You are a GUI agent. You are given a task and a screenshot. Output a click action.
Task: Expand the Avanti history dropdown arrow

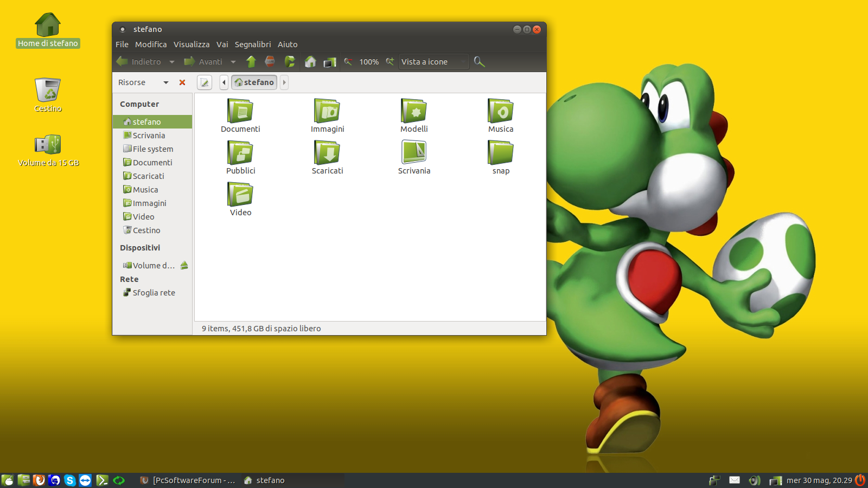233,62
